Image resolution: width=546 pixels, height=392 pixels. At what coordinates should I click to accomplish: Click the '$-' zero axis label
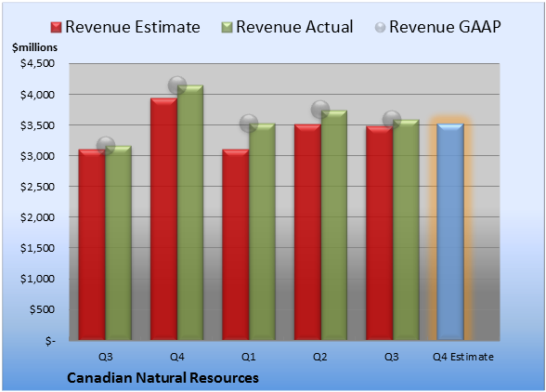click(50, 341)
